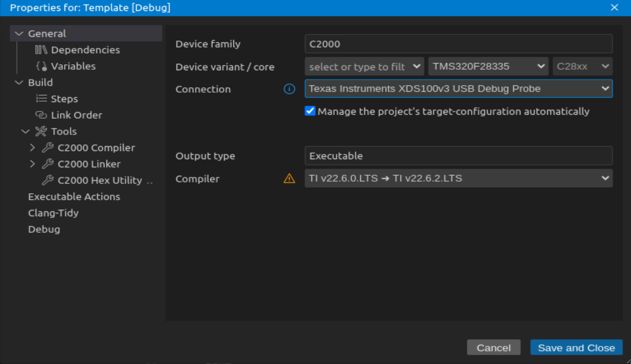This screenshot has height=364, width=631.
Task: Click the Variables braces icon
Action: pos(41,66)
